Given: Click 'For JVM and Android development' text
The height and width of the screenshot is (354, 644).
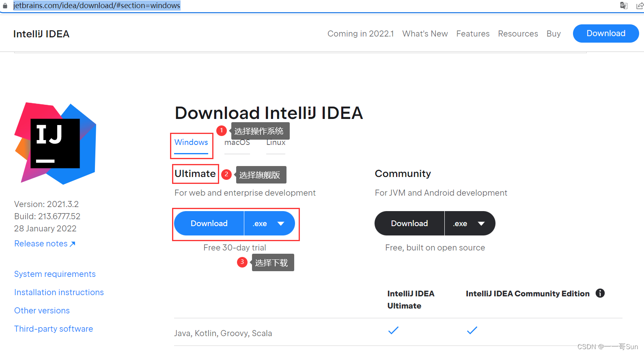Looking at the screenshot, I should point(441,193).
